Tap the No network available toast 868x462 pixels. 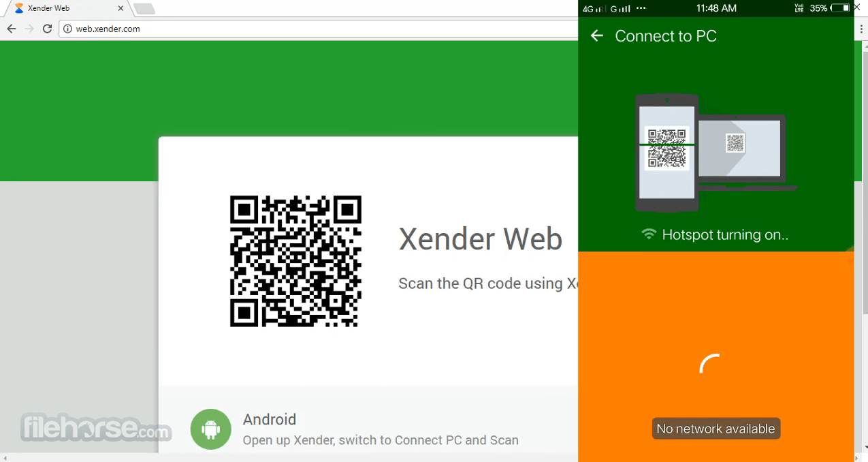(x=716, y=429)
